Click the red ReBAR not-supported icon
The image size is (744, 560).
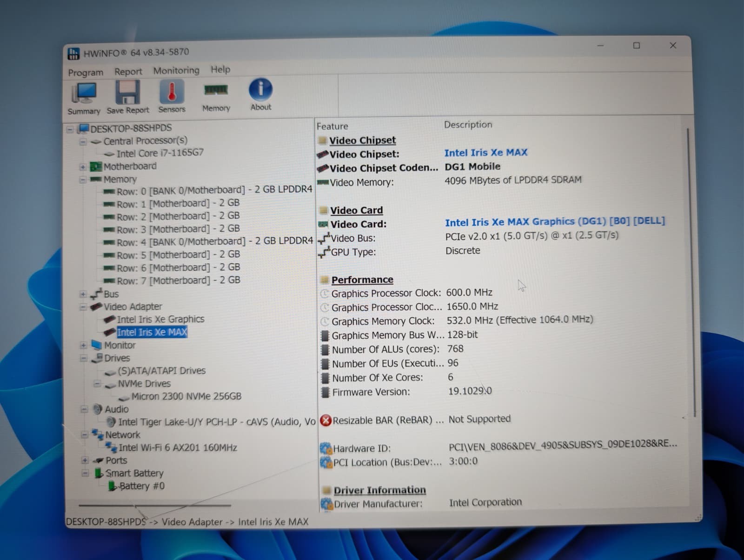tap(326, 420)
